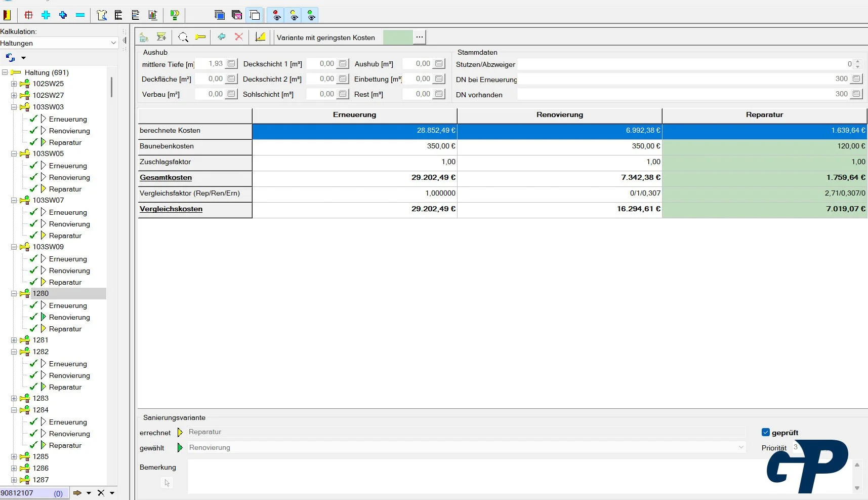The width and height of the screenshot is (868, 500).
Task: Click the ellipsis button beside green swatch
Action: click(x=420, y=37)
